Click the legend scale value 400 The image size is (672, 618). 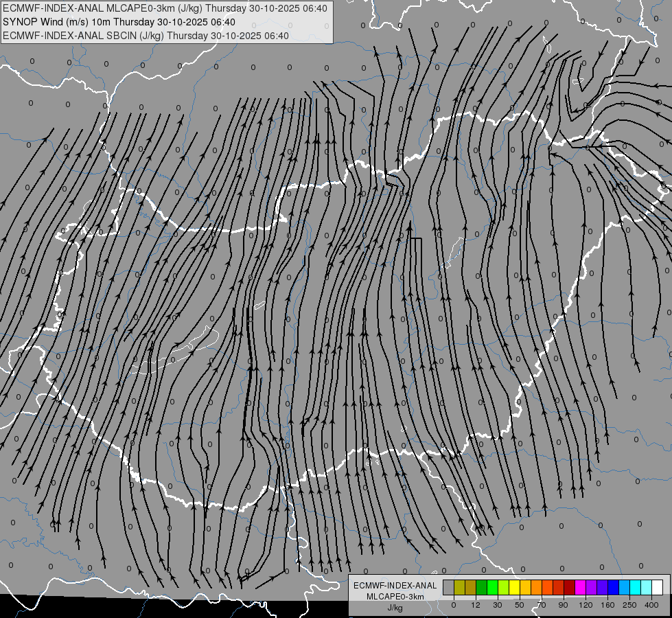pos(651,605)
